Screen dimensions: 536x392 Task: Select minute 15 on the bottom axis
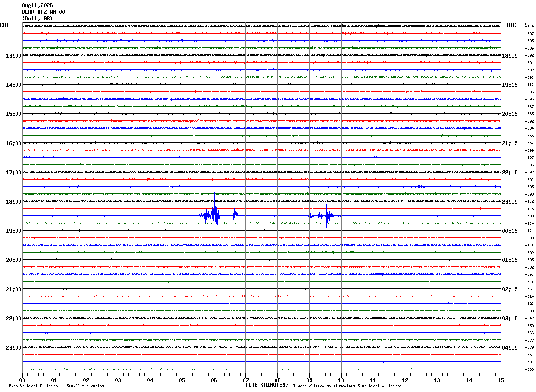click(501, 380)
